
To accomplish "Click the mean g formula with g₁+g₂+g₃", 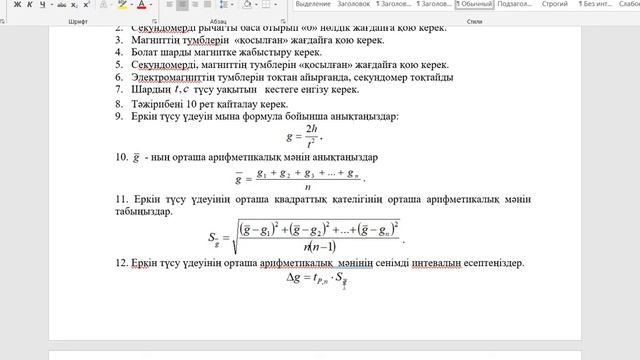I will click(300, 179).
